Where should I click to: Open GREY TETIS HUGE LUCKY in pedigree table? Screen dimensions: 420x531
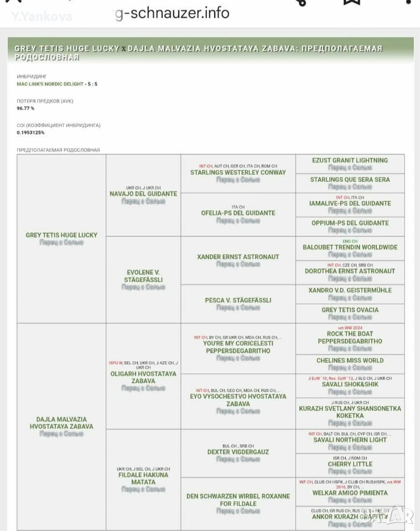coord(61,235)
